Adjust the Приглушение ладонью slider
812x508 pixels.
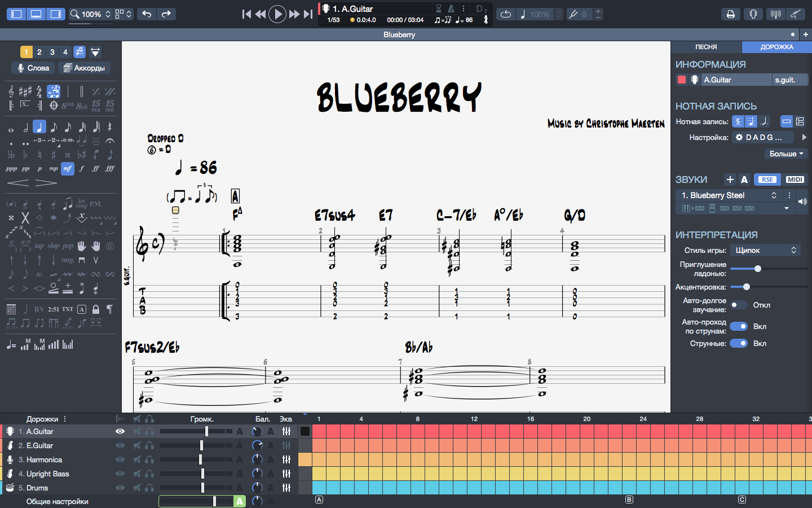(757, 269)
